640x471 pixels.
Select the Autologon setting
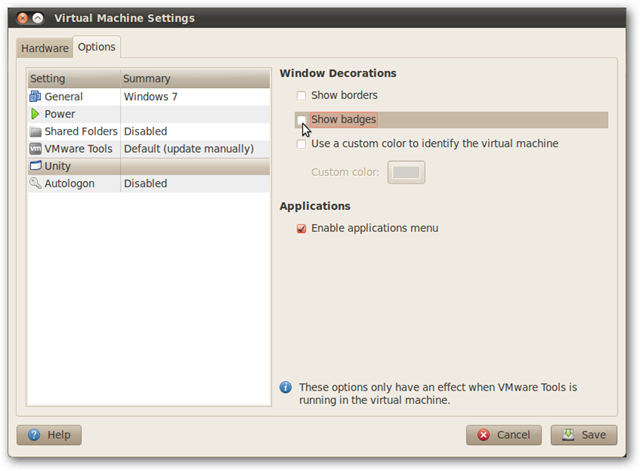click(149, 183)
